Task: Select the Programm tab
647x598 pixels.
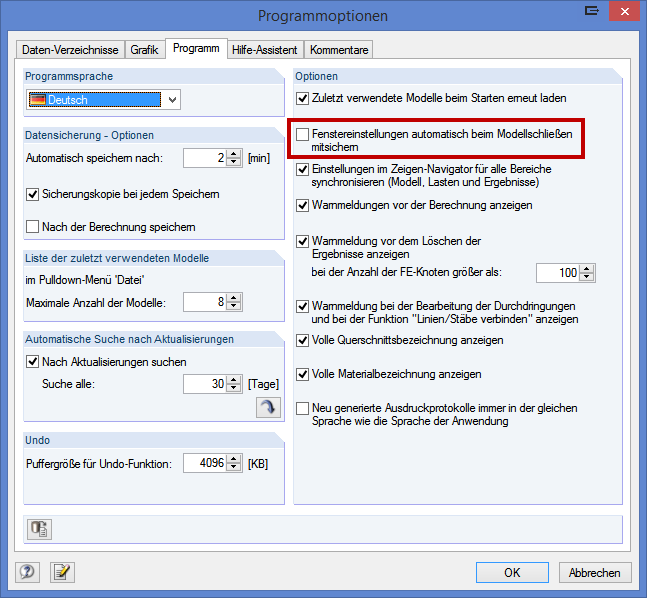Action: (x=196, y=48)
